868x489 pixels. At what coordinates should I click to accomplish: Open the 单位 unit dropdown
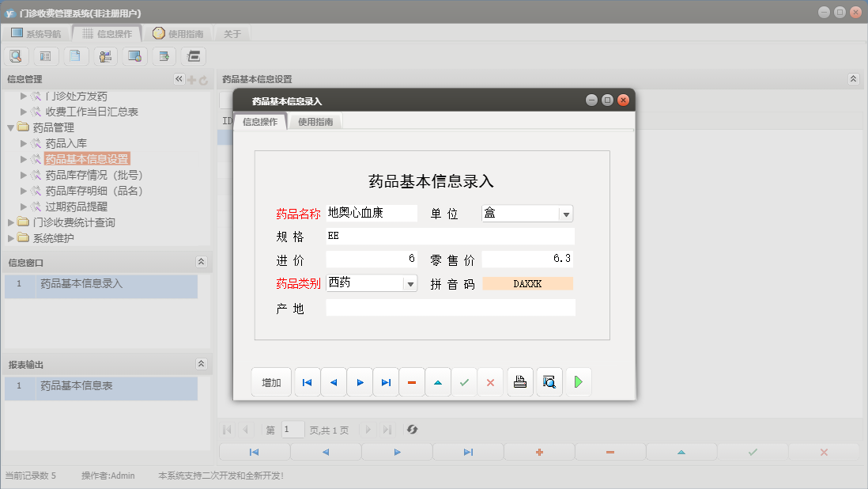tap(566, 214)
